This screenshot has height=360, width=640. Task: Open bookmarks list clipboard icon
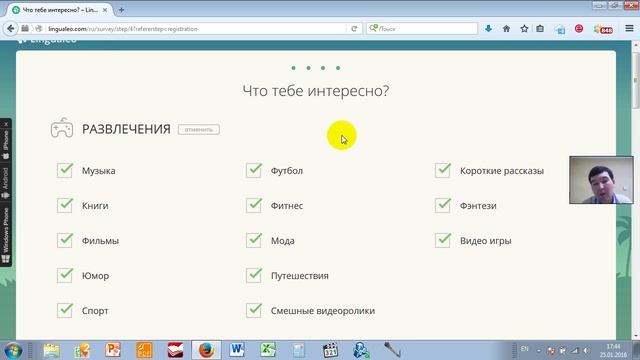[x=540, y=29]
